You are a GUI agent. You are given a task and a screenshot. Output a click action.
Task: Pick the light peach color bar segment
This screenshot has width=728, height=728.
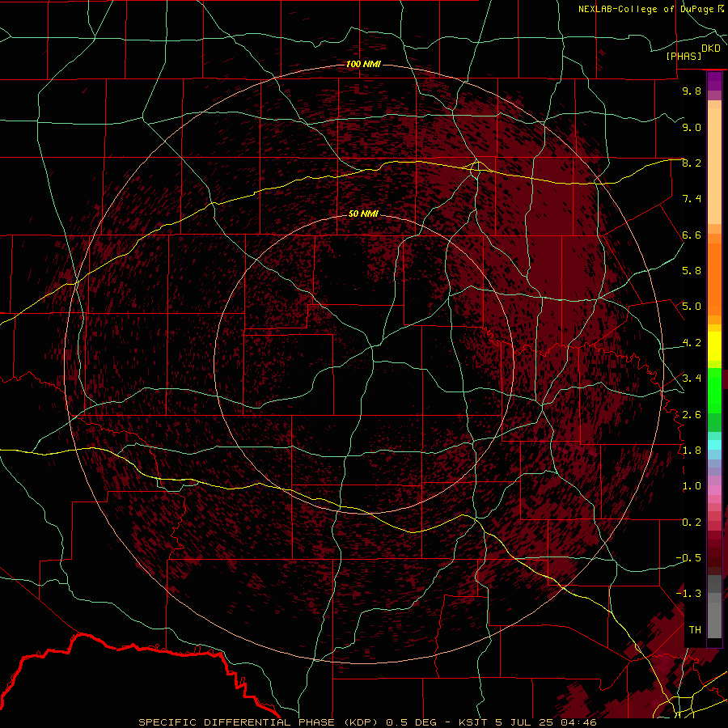pos(714,166)
